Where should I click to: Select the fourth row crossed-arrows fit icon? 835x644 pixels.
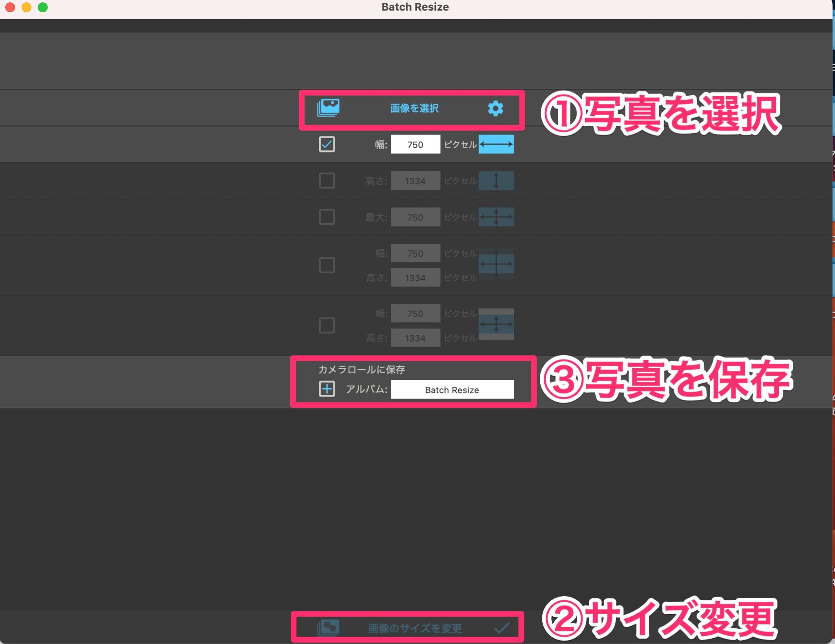point(496,264)
